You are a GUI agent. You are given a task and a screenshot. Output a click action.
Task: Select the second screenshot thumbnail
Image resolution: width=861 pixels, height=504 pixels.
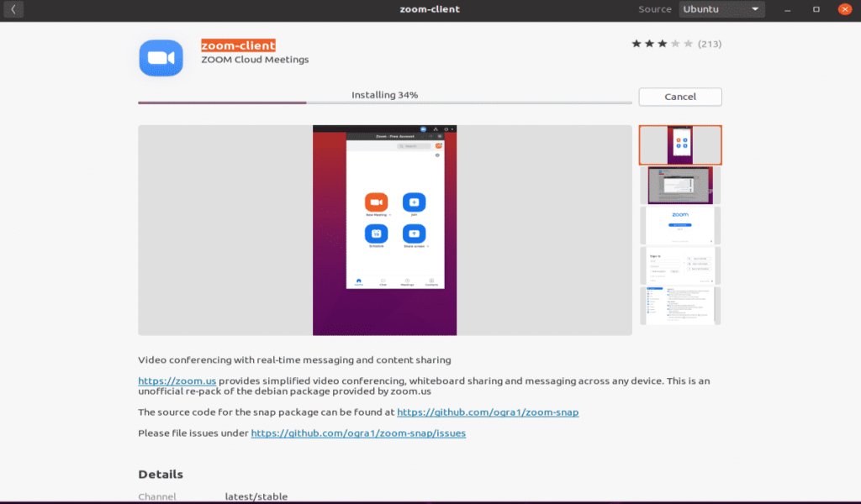click(679, 185)
